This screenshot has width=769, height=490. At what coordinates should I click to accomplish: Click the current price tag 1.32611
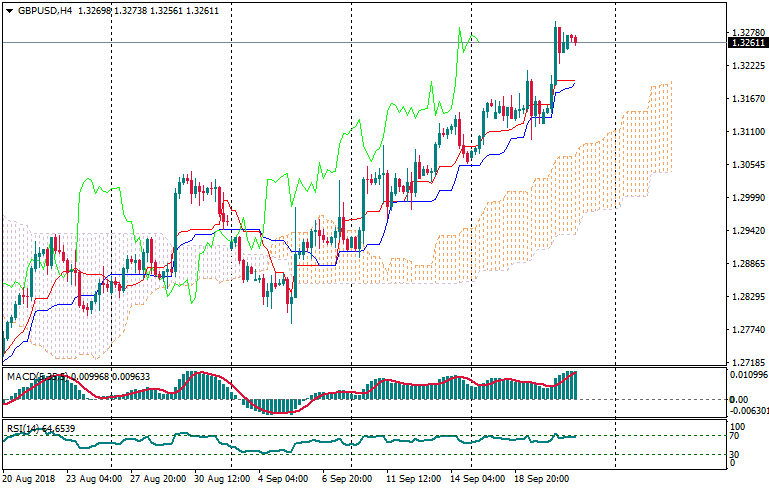pos(747,43)
